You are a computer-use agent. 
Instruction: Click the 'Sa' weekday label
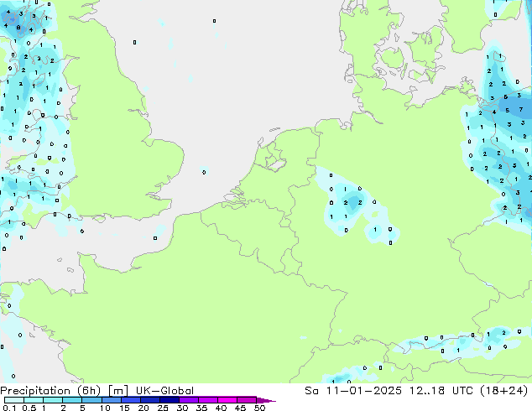point(311,391)
